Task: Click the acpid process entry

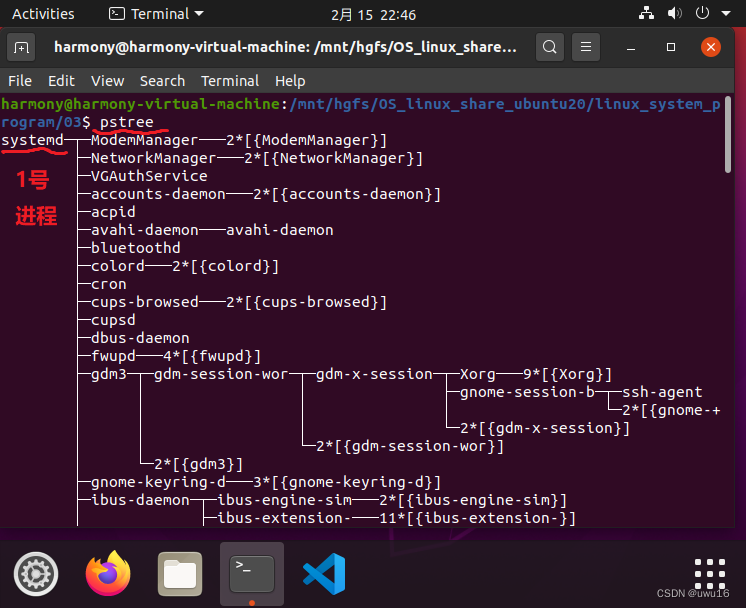Action: [113, 212]
